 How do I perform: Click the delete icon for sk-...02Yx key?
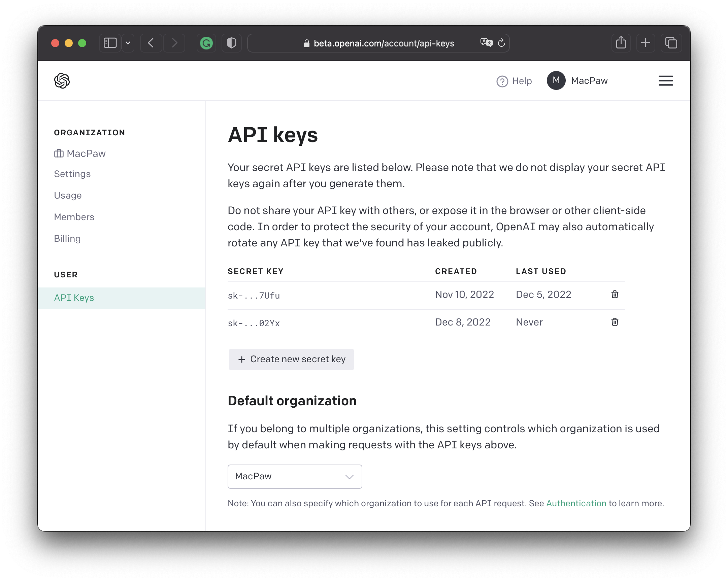coord(615,321)
